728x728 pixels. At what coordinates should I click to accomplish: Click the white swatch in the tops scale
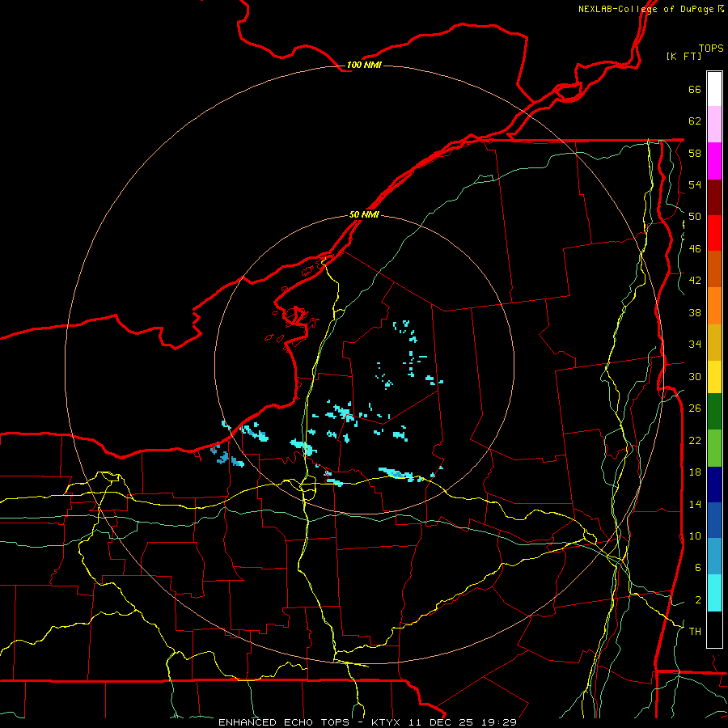pos(714,89)
